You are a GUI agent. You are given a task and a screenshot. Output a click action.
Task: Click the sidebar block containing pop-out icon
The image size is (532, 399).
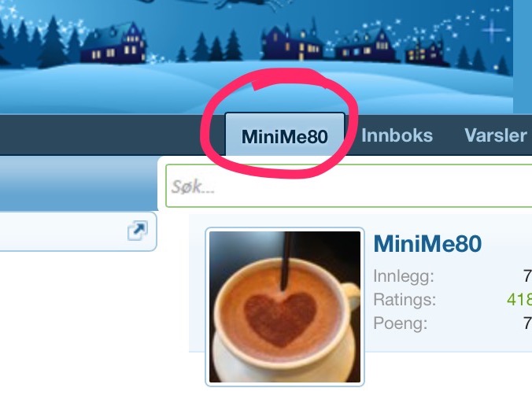pyautogui.click(x=78, y=231)
